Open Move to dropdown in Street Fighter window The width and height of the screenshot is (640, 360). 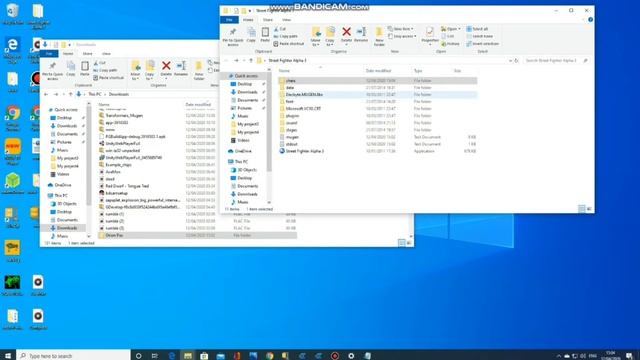(x=316, y=36)
